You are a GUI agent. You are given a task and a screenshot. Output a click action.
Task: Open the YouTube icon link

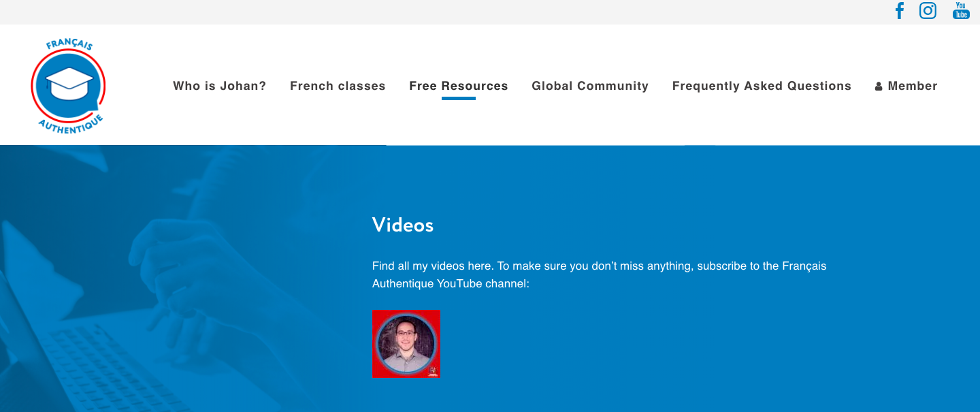(961, 11)
